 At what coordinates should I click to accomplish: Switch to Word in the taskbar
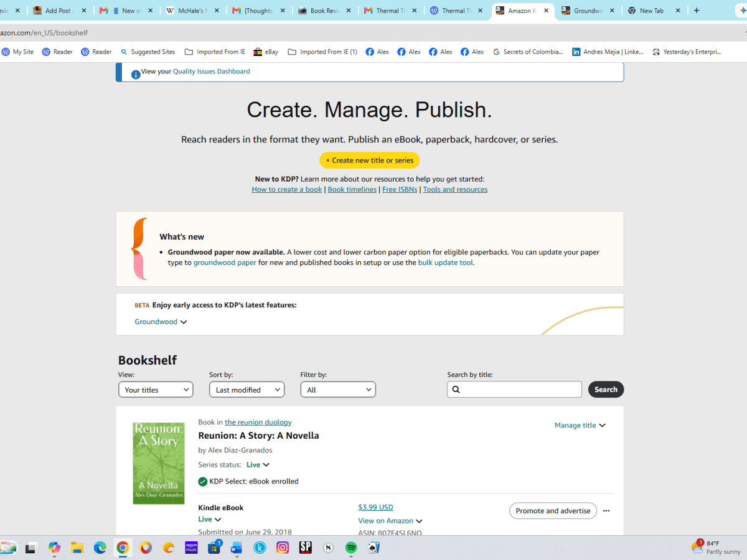pos(237,548)
